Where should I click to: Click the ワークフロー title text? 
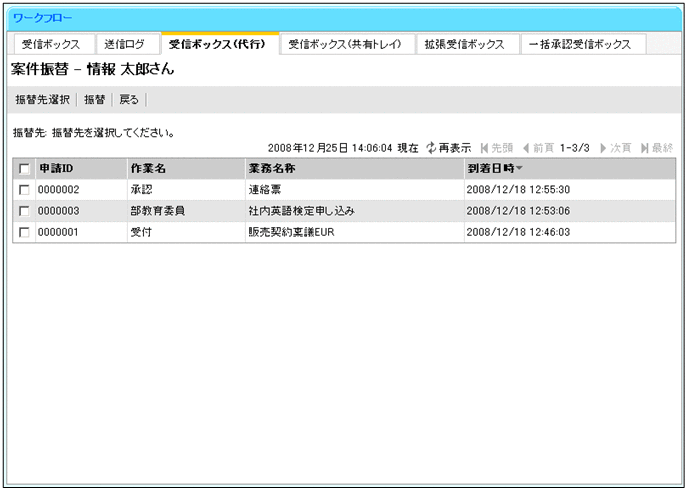(x=42, y=18)
